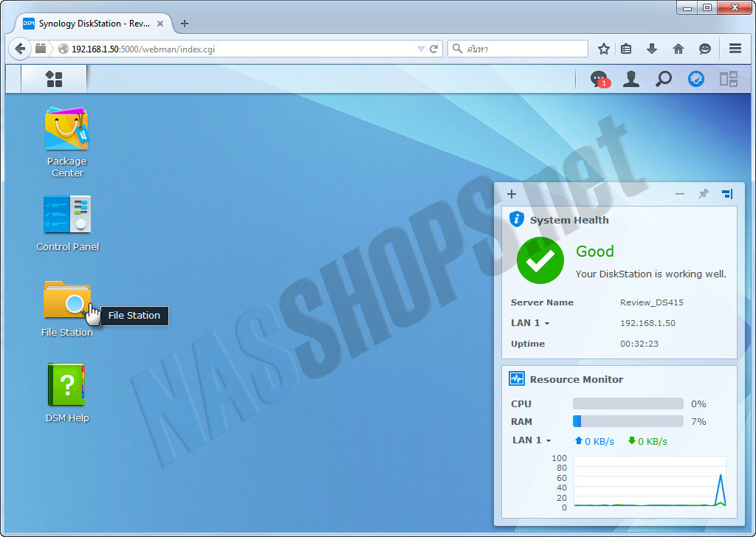Click the System Health title
Viewport: 756px width, 537px height.
pos(569,220)
